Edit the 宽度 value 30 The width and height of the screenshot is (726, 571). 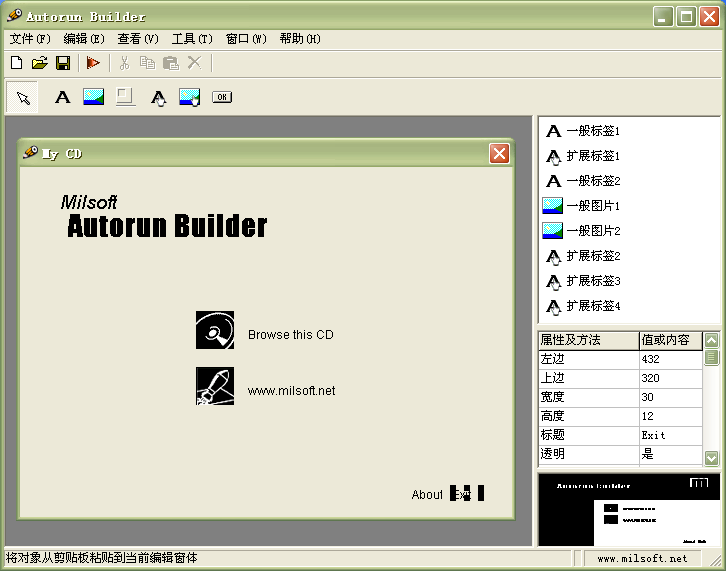click(x=670, y=397)
